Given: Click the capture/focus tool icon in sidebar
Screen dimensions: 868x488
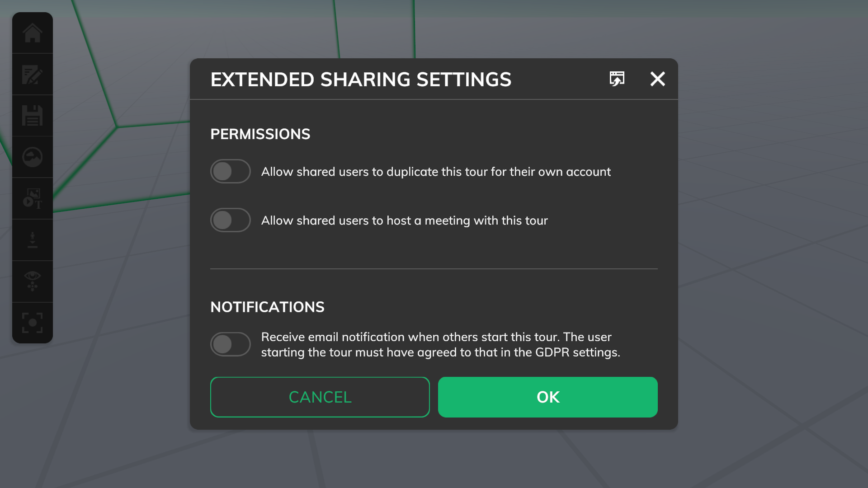Looking at the screenshot, I should pyautogui.click(x=32, y=322).
